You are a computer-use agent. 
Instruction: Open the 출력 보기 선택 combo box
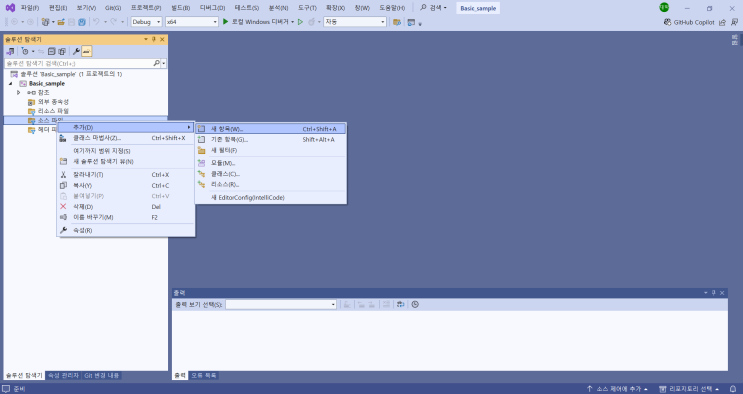pos(281,304)
